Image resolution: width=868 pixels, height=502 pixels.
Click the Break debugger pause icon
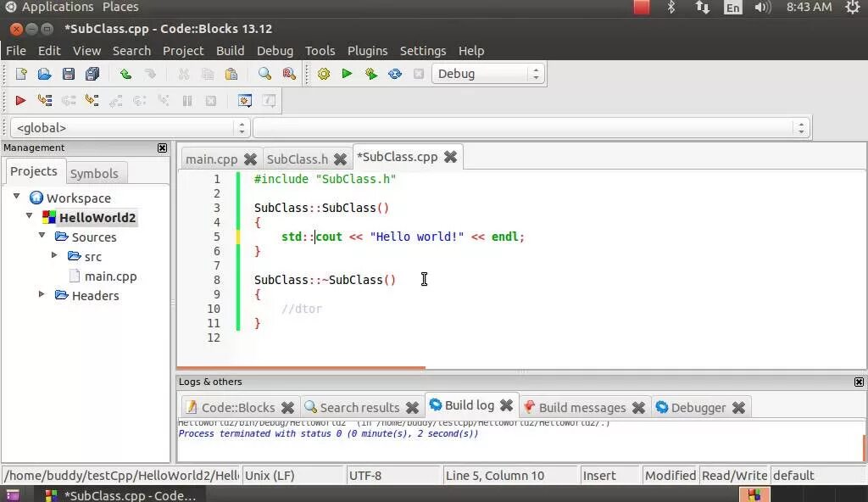187,101
